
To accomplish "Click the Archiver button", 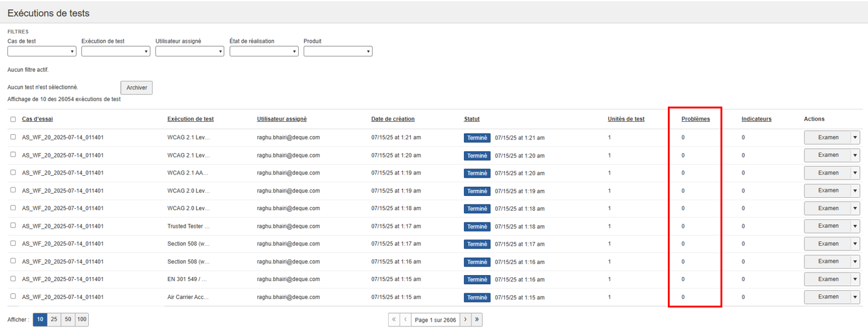I will point(137,88).
